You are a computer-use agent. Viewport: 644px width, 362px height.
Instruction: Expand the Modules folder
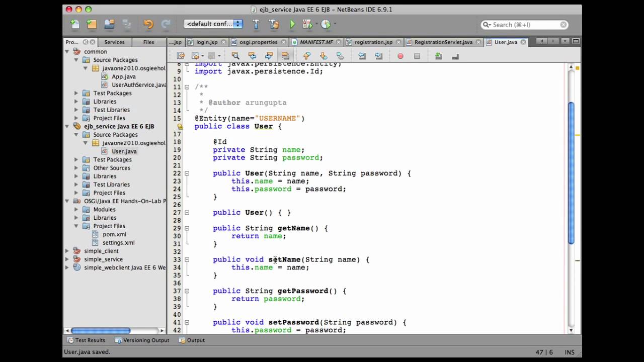coord(76,209)
